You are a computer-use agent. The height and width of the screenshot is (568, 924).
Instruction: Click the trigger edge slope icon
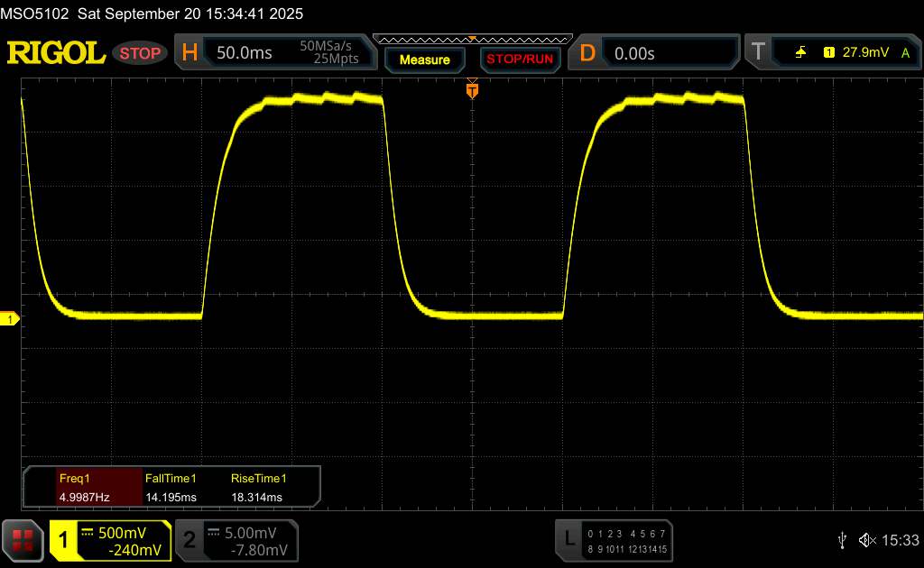click(800, 53)
